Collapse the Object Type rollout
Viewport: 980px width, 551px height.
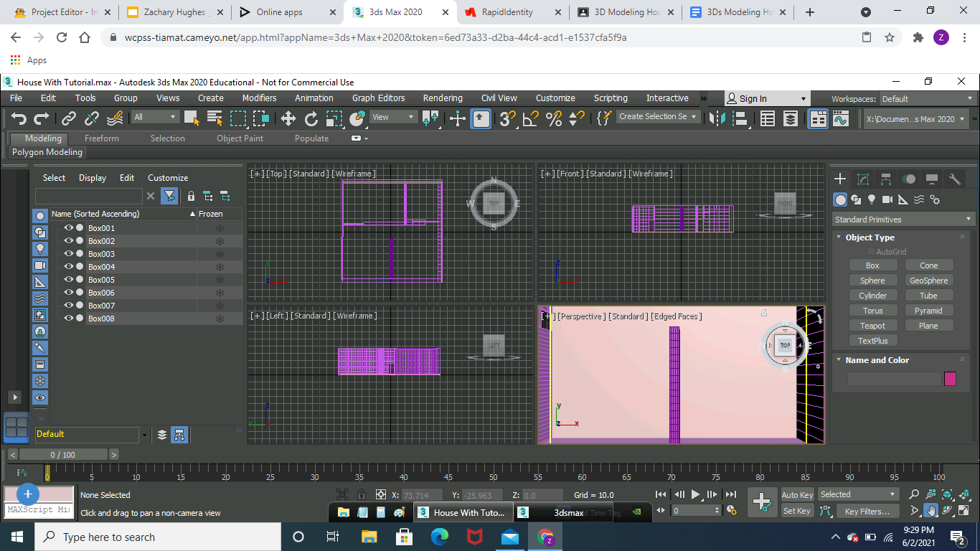point(870,237)
